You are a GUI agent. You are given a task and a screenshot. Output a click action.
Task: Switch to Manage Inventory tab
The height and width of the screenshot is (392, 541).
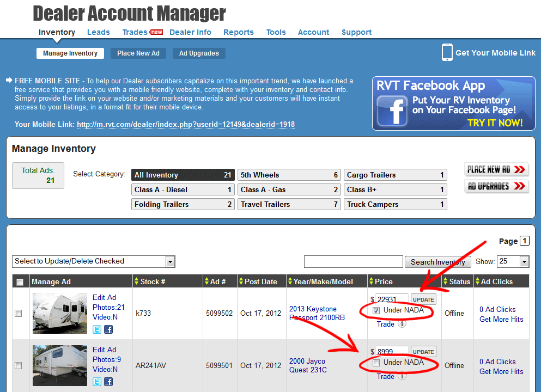click(x=70, y=53)
